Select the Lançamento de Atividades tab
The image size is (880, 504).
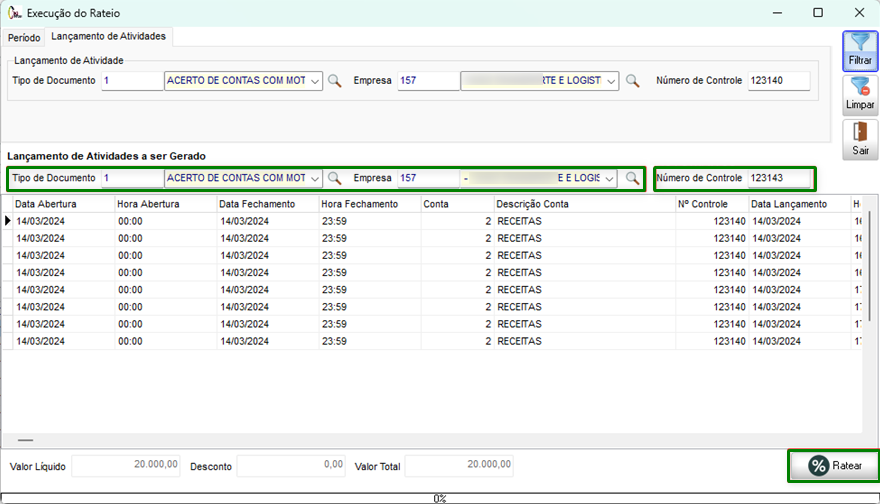coord(108,36)
